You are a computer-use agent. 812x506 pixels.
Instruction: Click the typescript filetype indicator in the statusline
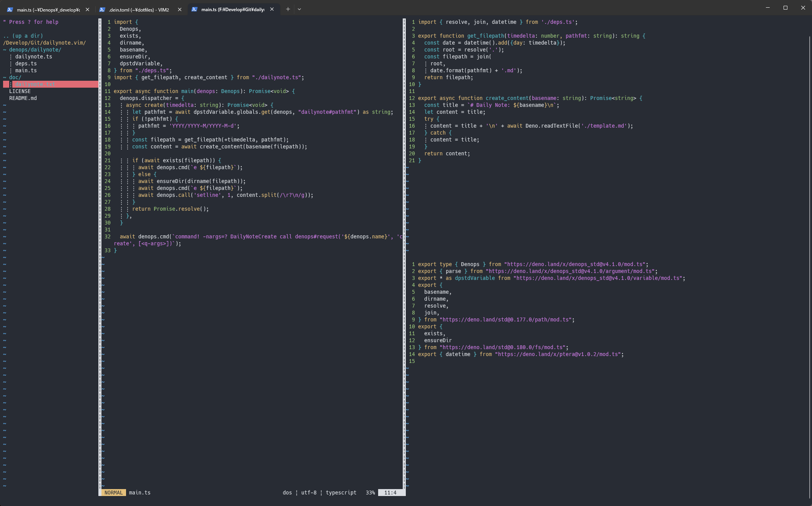341,493
